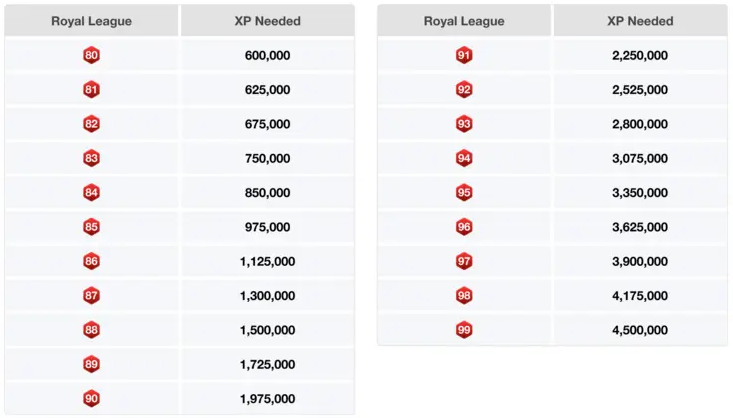Select the red level 93 badge

click(x=464, y=124)
